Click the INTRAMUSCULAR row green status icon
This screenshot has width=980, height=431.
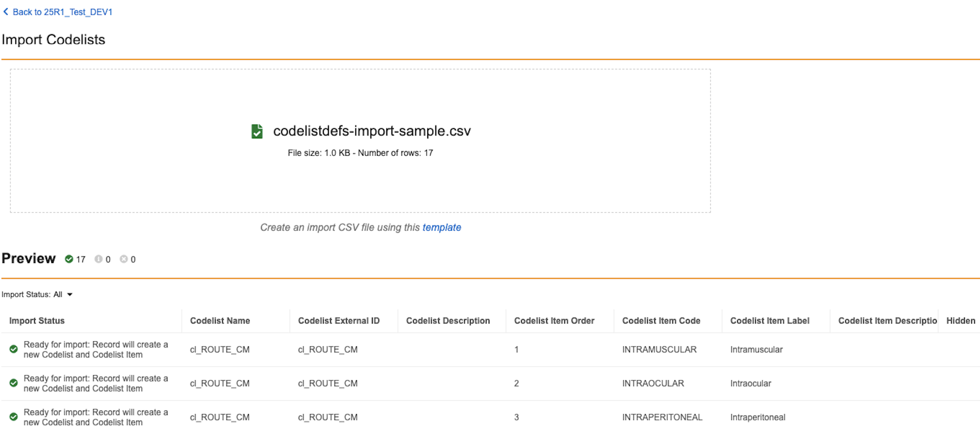click(14, 349)
